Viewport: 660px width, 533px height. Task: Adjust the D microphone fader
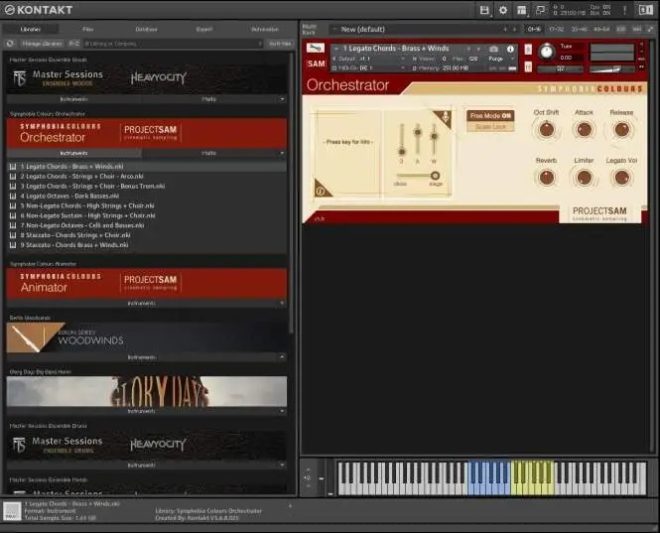coord(402,151)
